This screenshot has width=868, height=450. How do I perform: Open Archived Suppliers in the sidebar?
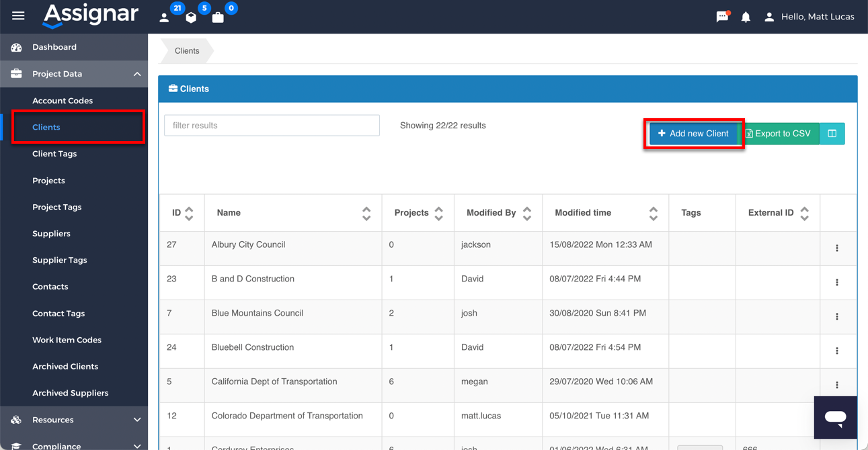pyautogui.click(x=71, y=393)
